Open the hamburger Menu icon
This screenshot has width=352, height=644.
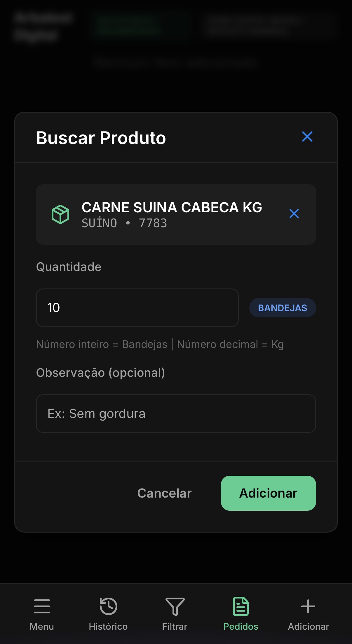pyautogui.click(x=42, y=607)
